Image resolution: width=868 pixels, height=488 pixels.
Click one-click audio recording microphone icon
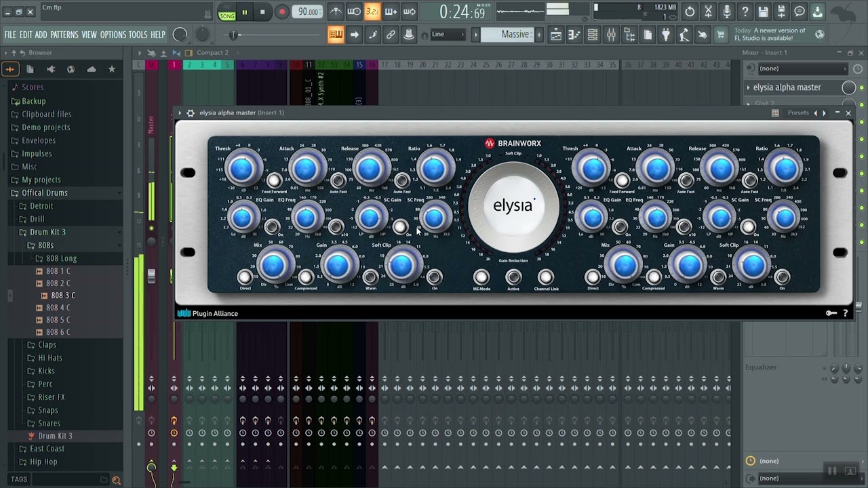tap(726, 12)
